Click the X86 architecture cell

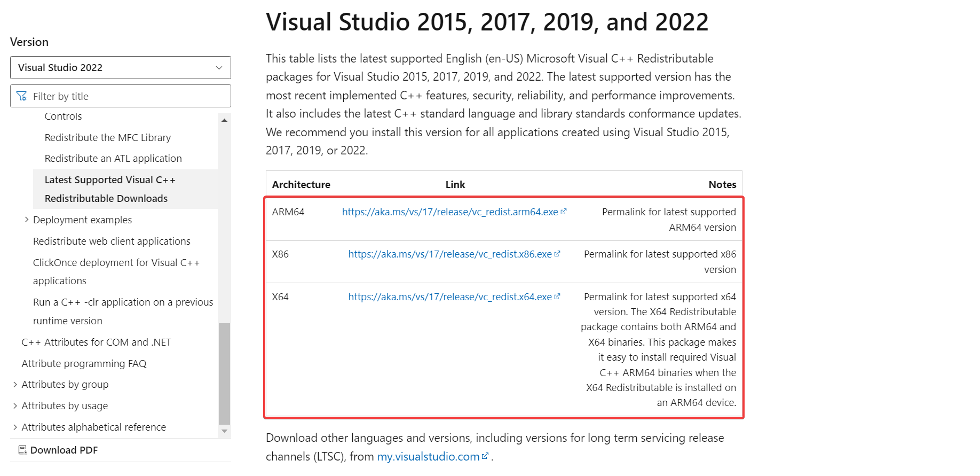point(280,254)
